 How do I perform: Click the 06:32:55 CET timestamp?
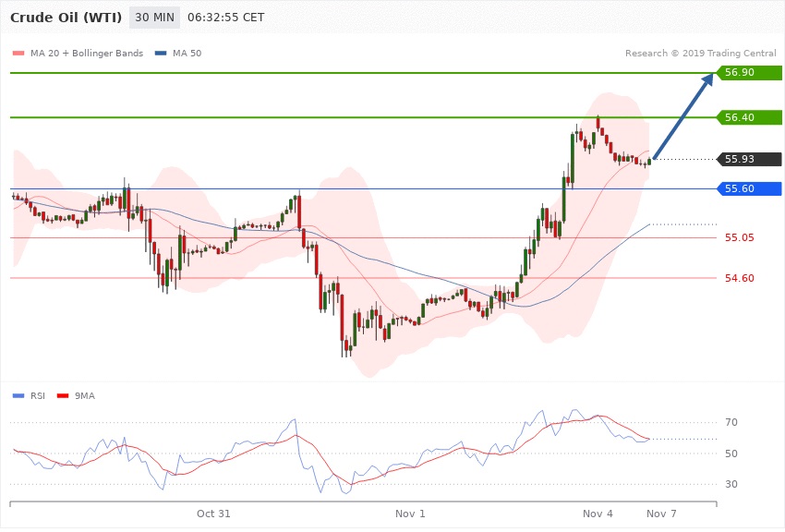point(225,18)
